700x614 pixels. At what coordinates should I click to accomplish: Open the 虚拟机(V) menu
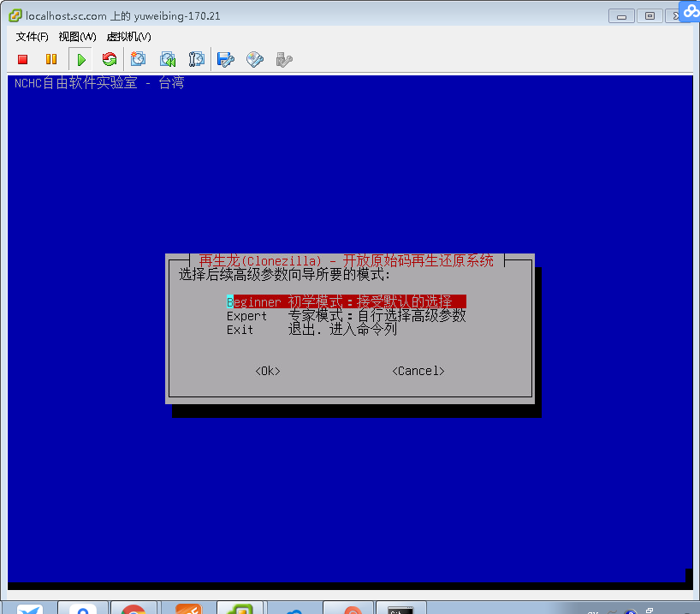coord(128,37)
